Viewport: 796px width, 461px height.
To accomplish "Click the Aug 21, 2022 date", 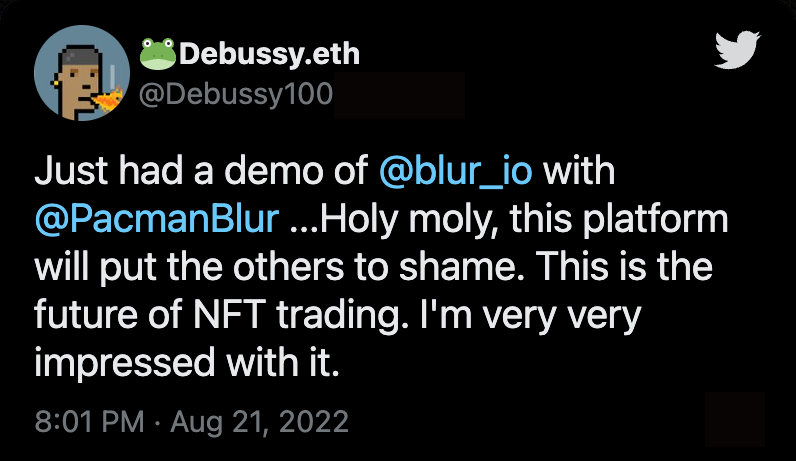I will click(260, 421).
